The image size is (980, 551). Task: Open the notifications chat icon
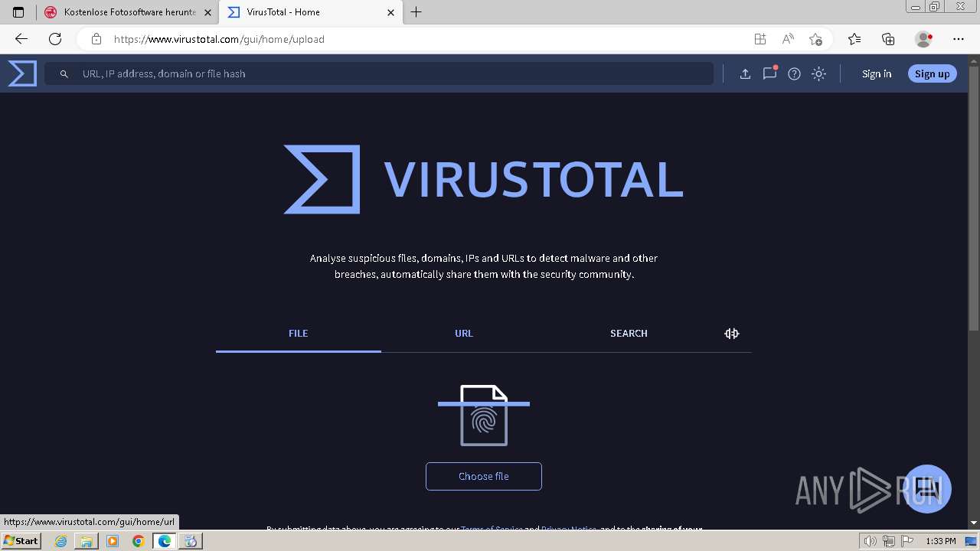(x=769, y=73)
